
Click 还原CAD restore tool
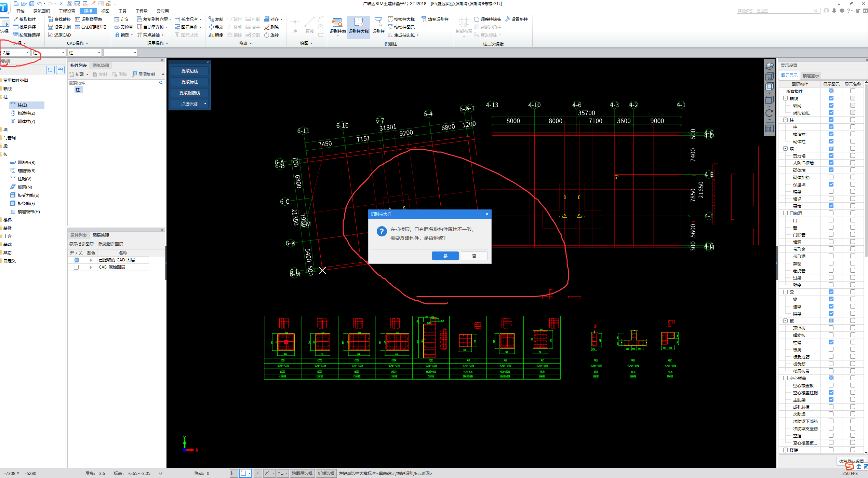tap(59, 35)
